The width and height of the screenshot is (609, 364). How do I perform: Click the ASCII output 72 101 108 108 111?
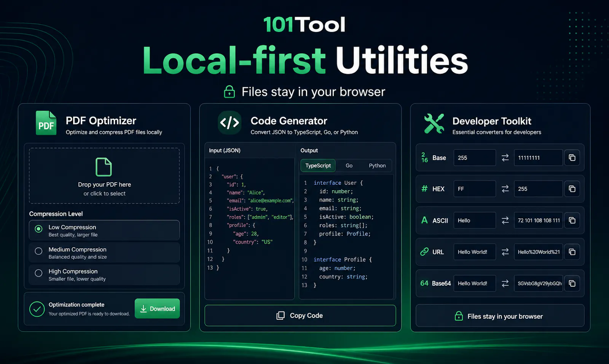click(538, 220)
